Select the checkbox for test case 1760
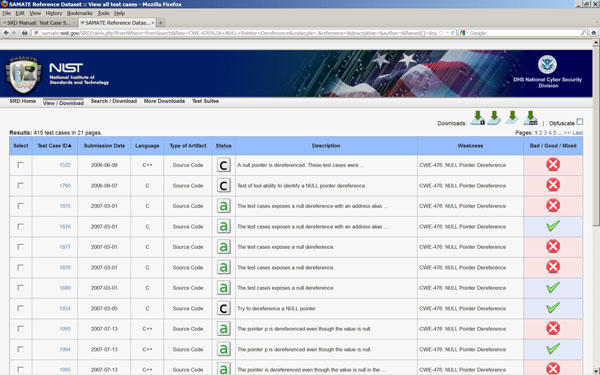Image resolution: width=600 pixels, height=375 pixels. [20, 186]
